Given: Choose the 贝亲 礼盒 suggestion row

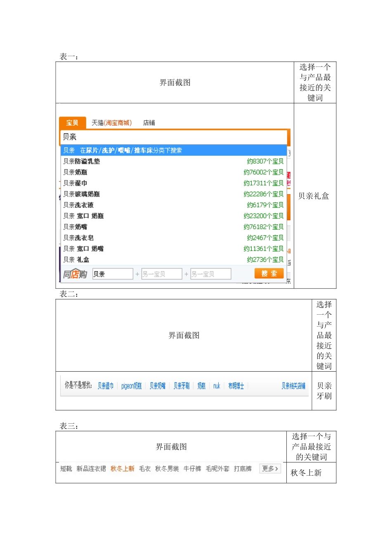Looking at the screenshot, I should pyautogui.click(x=173, y=260).
